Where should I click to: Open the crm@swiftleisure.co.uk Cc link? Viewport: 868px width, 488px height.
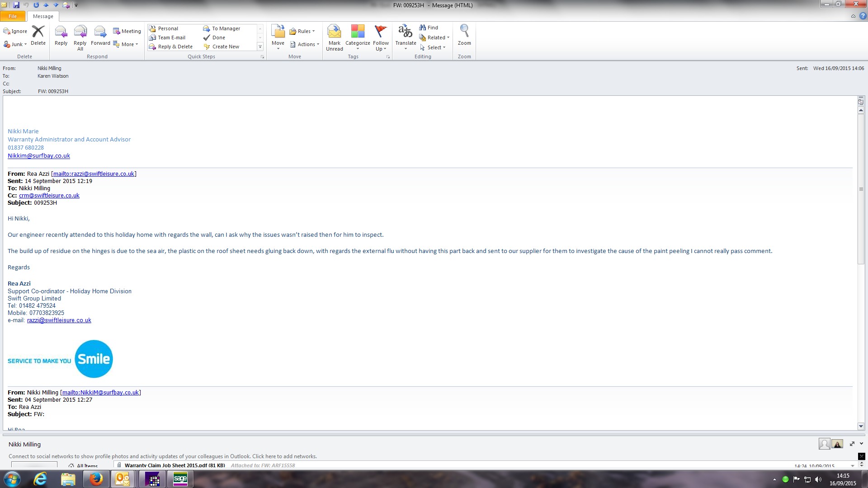(x=49, y=196)
